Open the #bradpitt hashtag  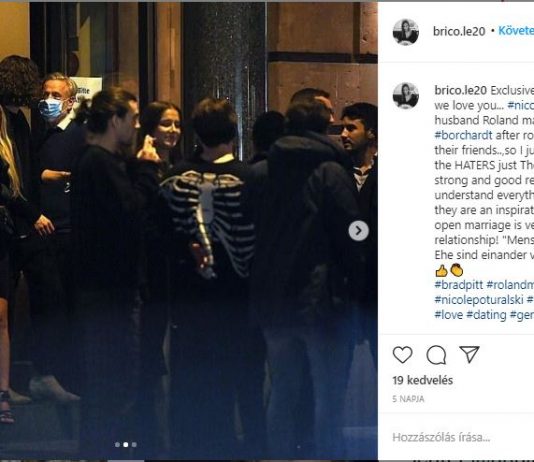click(x=458, y=285)
